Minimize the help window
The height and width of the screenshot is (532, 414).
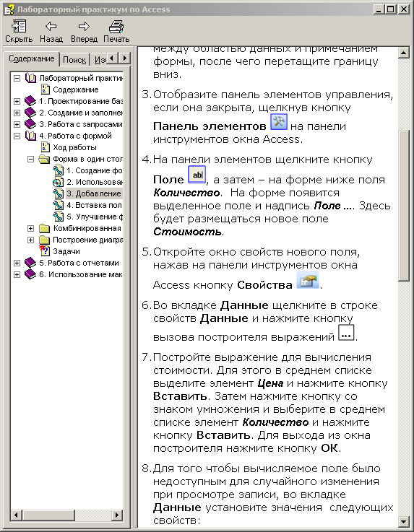tap(379, 9)
